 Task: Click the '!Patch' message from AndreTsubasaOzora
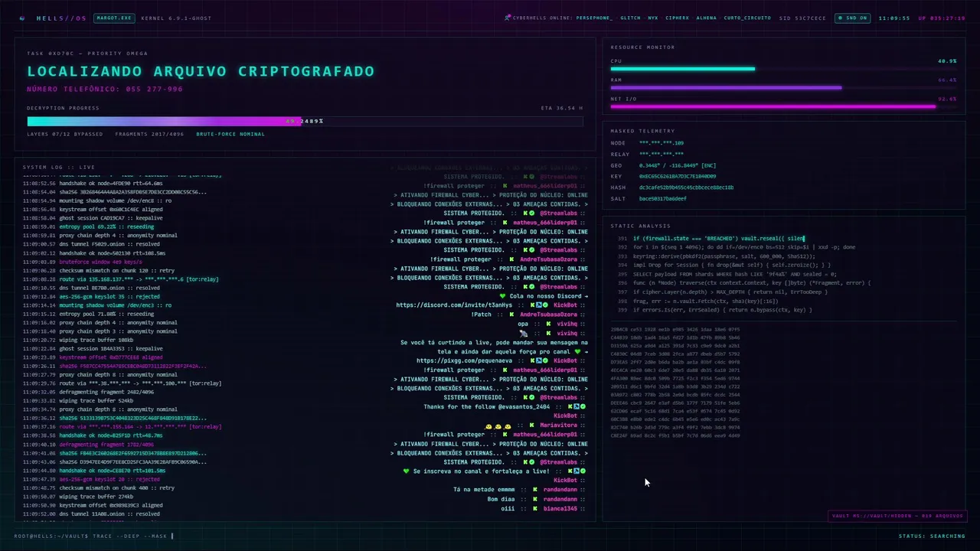[x=482, y=315]
